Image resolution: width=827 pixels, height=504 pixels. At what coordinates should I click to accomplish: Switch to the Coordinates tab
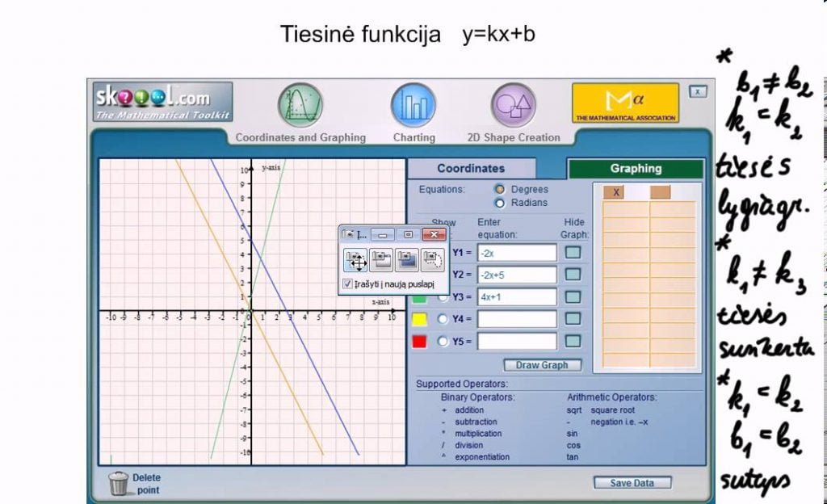coord(471,169)
